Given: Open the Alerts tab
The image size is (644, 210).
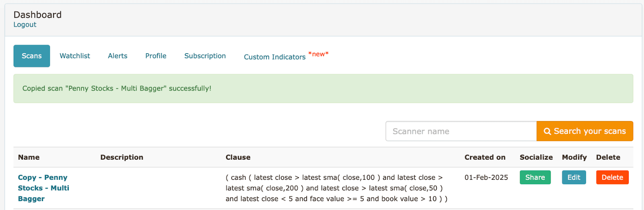Looking at the screenshot, I should click(118, 56).
